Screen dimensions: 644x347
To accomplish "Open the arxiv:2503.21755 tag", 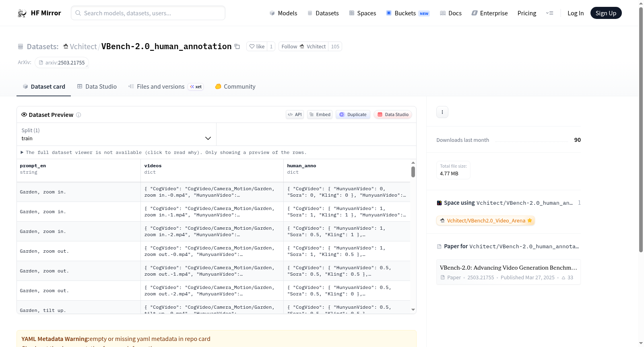I will pyautogui.click(x=62, y=63).
